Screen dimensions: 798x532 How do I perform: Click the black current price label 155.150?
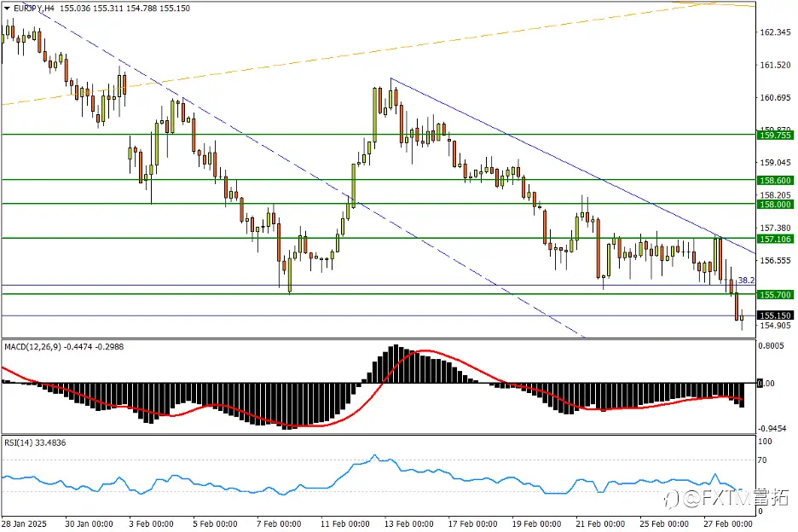pos(775,315)
